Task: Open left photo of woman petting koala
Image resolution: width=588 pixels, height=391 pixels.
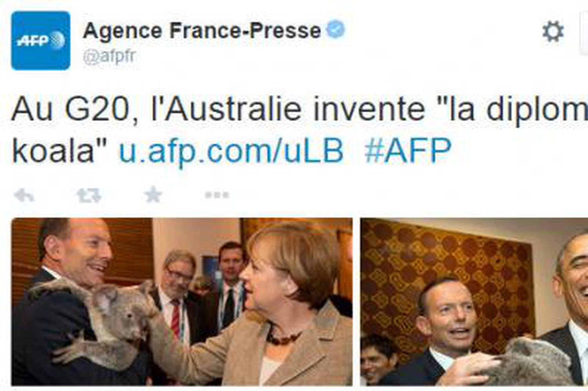Action: (x=182, y=302)
